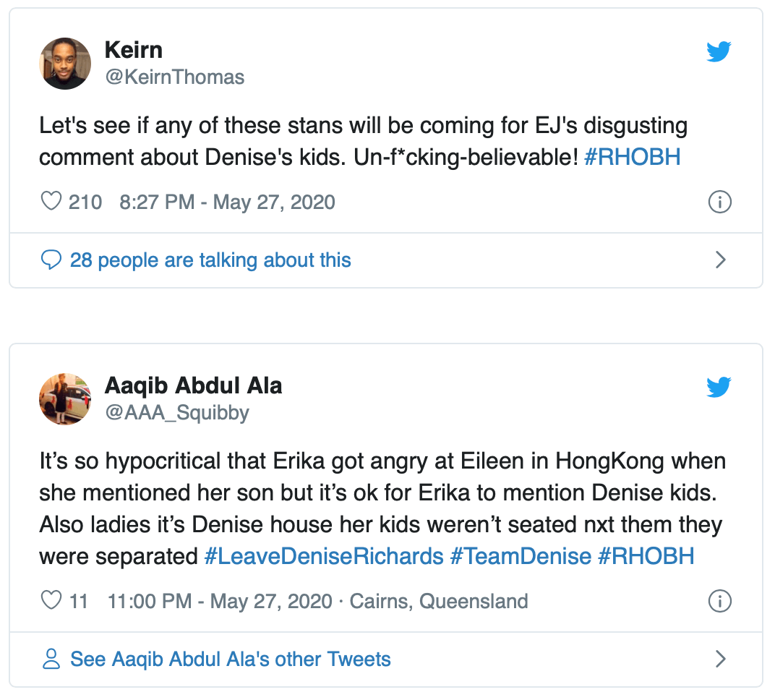Expand the chevron on Keirn's conversation row
775x700 pixels.
(x=720, y=260)
